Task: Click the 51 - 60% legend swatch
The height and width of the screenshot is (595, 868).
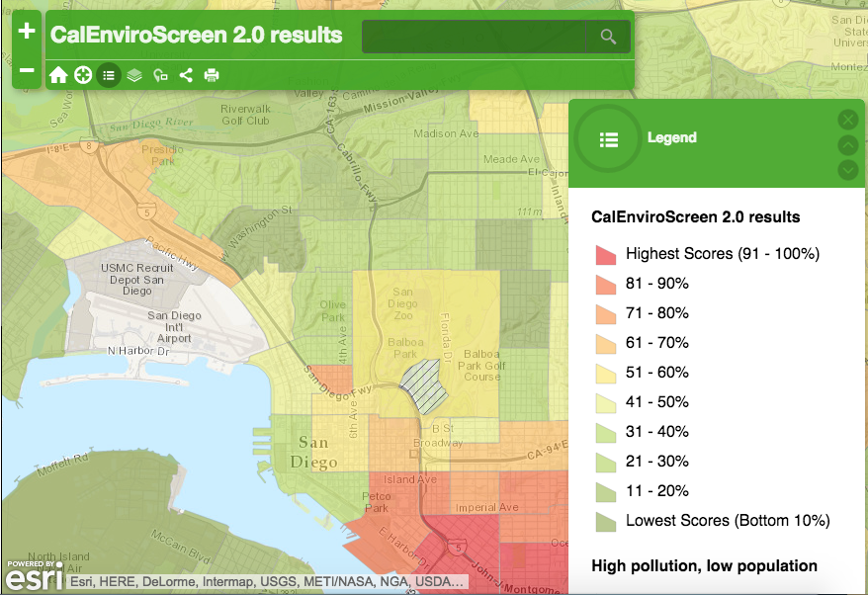Action: point(606,374)
